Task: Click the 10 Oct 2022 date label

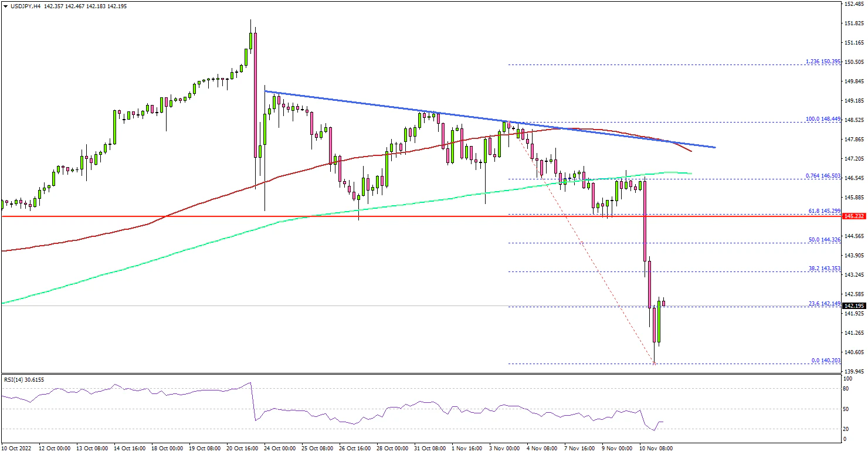Action: click(16, 448)
